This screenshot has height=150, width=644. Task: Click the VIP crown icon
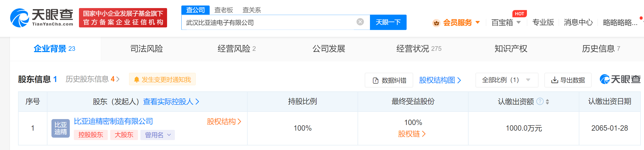tap(436, 23)
